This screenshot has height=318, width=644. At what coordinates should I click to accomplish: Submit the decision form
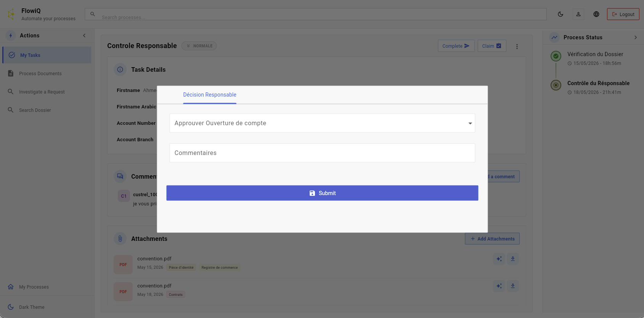[x=322, y=193]
